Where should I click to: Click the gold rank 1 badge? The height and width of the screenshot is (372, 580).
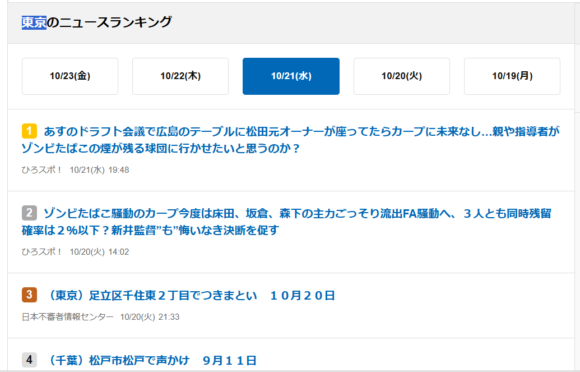tap(29, 131)
